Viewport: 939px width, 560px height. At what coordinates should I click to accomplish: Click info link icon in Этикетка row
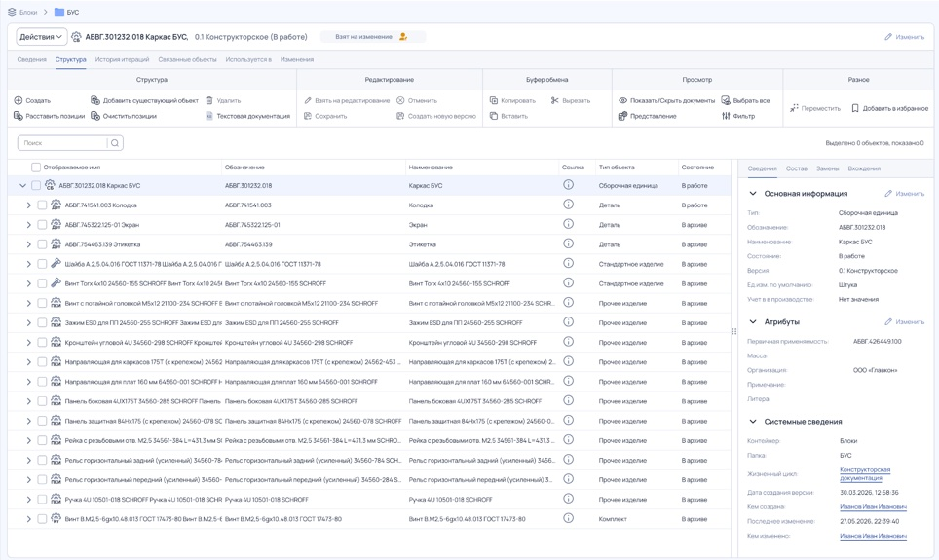click(x=568, y=243)
